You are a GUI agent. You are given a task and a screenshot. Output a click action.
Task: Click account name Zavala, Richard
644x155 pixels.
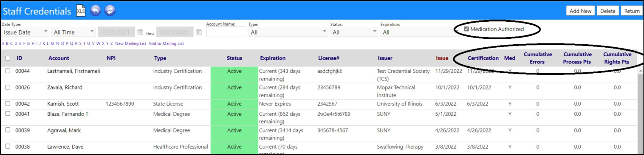pyautogui.click(x=65, y=88)
